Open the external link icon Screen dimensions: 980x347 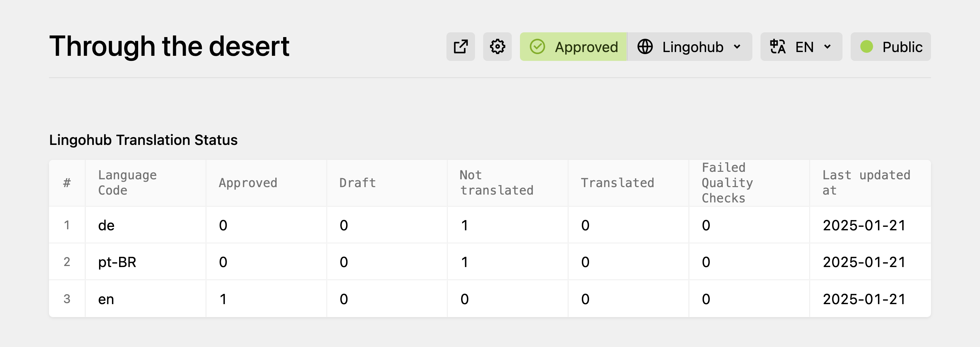(x=460, y=47)
